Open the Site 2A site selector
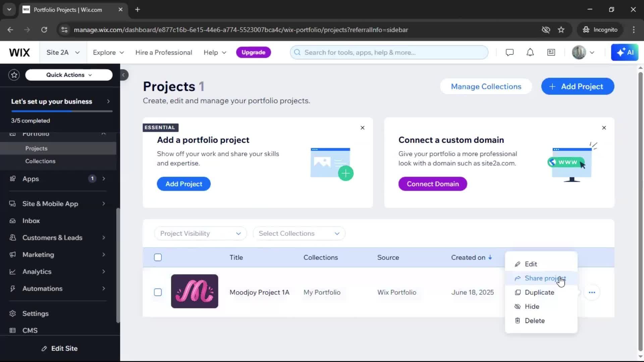The height and width of the screenshot is (362, 644). [x=63, y=52]
